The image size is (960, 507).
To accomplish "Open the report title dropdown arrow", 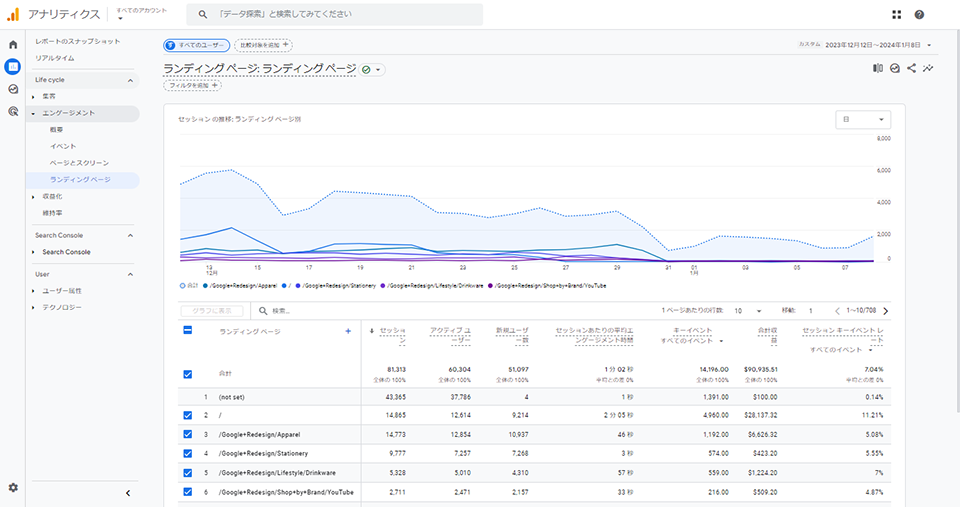I will 378,70.
